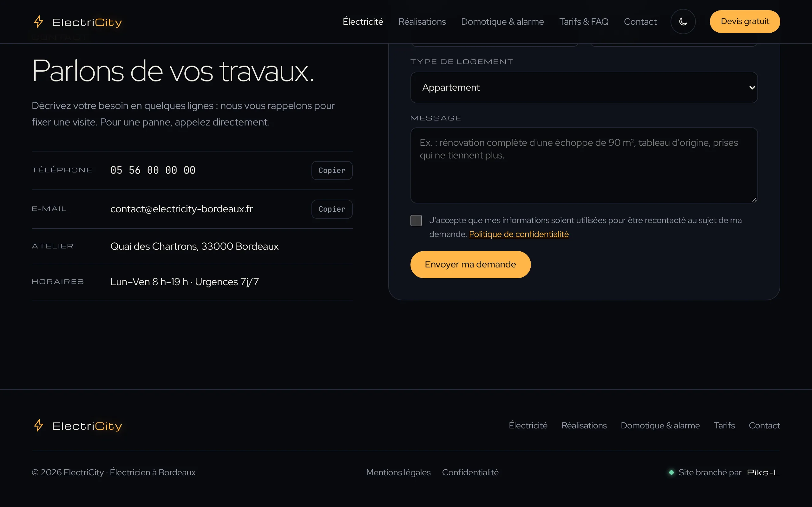Image resolution: width=812 pixels, height=507 pixels.
Task: Submit with Envoyer ma demande
Action: tap(470, 264)
